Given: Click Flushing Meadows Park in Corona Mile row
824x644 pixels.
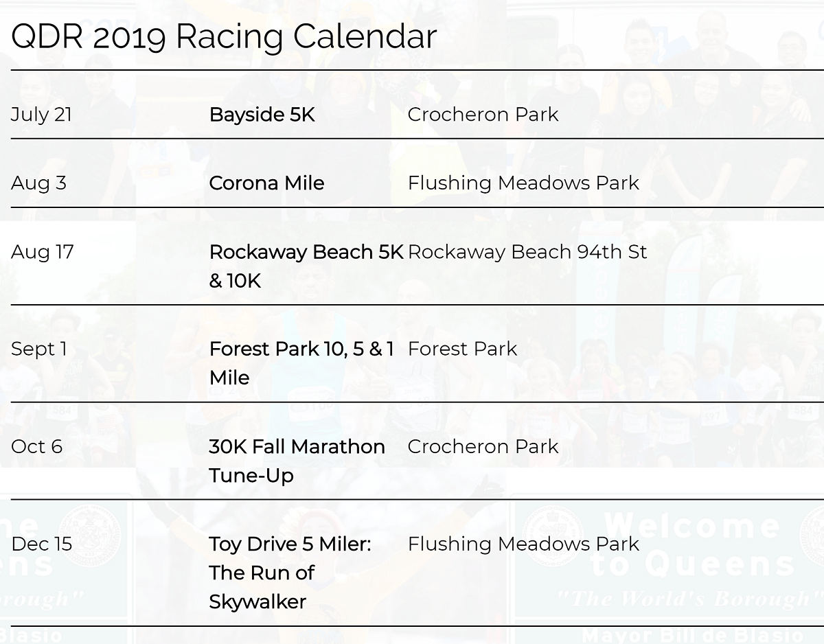Looking at the screenshot, I should (x=523, y=183).
